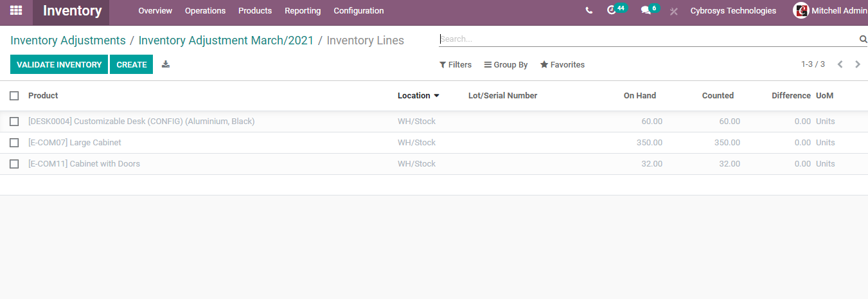This screenshot has width=868, height=299.
Task: Click the Inventory app title
Action: (x=72, y=11)
